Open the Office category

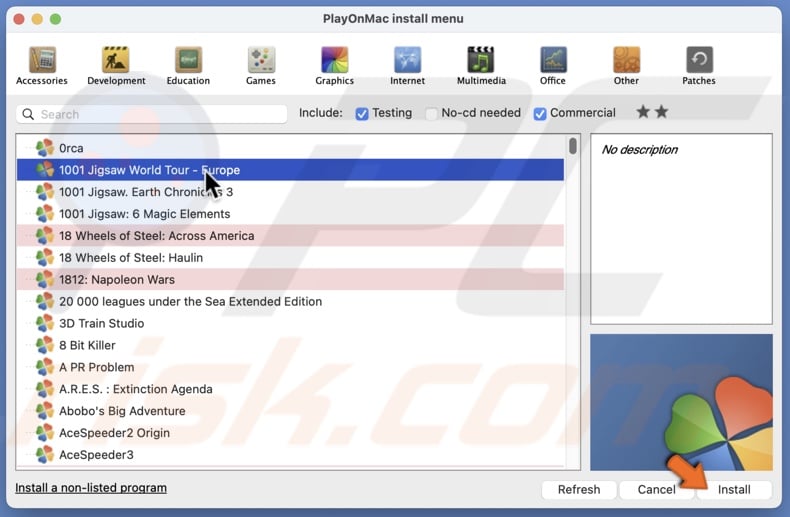pos(553,66)
